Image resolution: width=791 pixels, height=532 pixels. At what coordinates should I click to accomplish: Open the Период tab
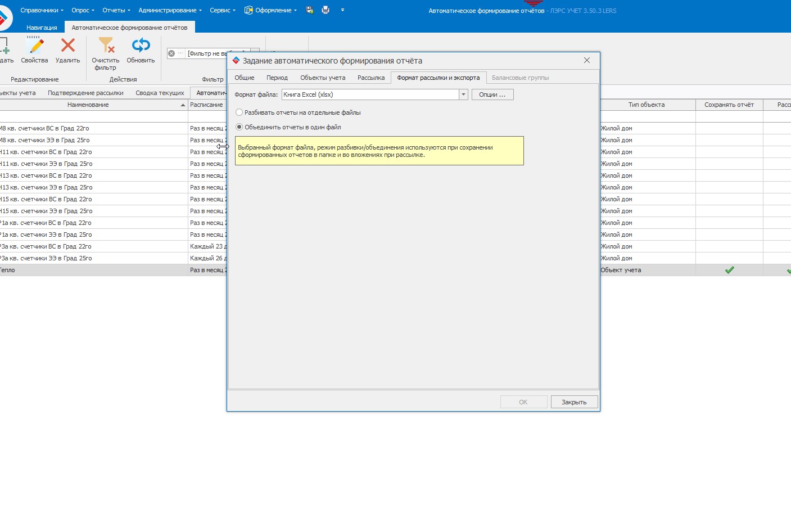click(277, 78)
